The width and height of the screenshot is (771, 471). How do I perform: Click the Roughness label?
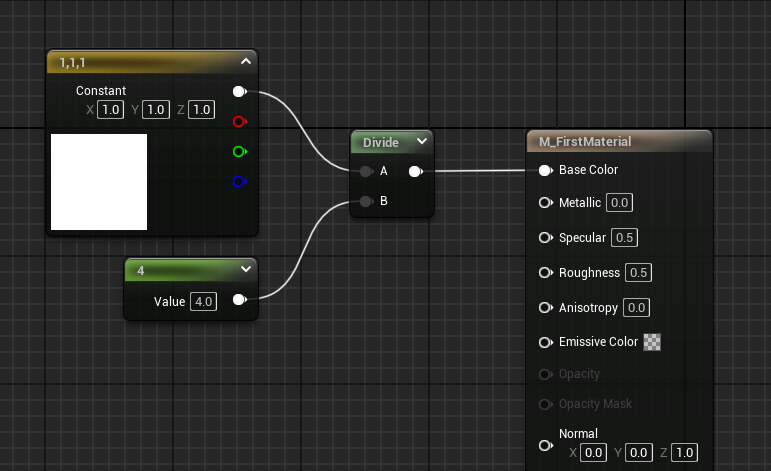click(589, 272)
